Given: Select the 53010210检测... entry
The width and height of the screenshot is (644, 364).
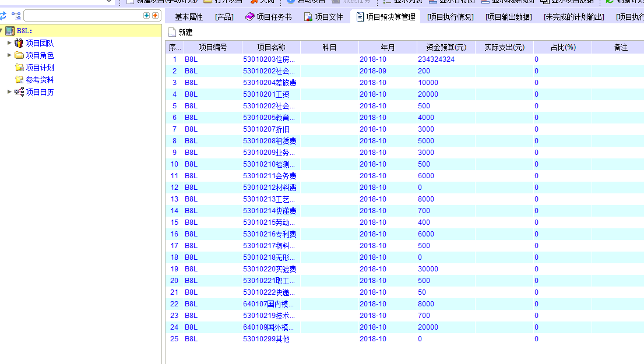Looking at the screenshot, I should (x=269, y=164).
